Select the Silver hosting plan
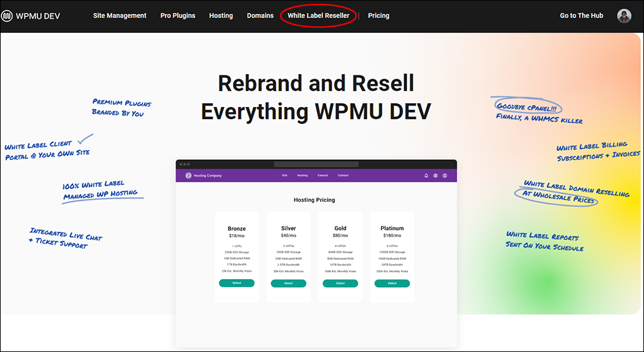Viewport: 644px width, 352px height. click(x=289, y=283)
